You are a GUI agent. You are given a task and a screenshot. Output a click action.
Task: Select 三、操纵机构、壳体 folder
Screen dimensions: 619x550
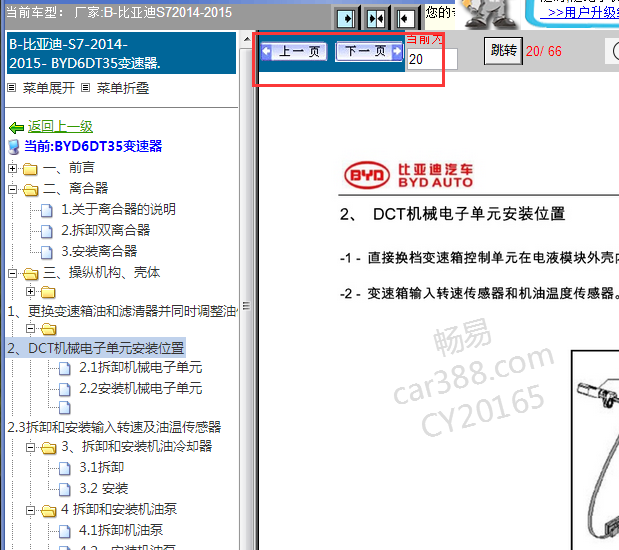click(101, 272)
